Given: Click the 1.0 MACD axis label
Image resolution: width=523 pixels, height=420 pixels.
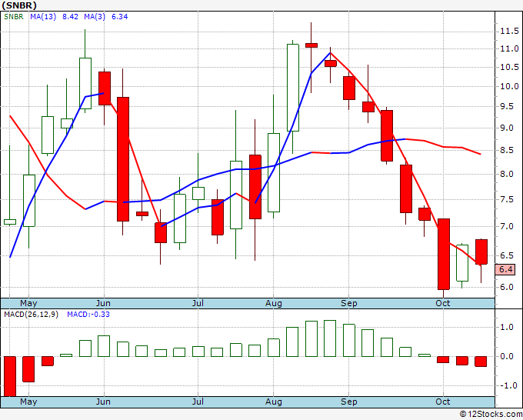Looking at the screenshot, I should click(x=507, y=327).
